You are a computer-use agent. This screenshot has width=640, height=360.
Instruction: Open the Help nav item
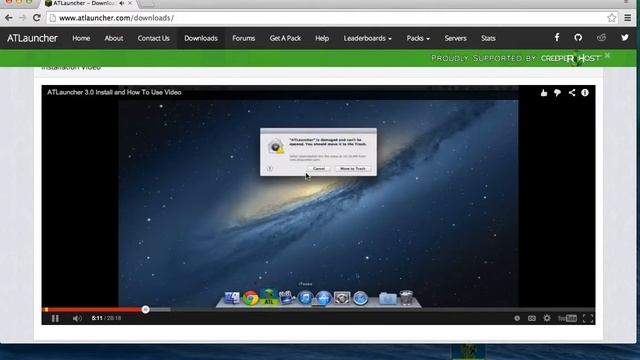click(x=322, y=38)
